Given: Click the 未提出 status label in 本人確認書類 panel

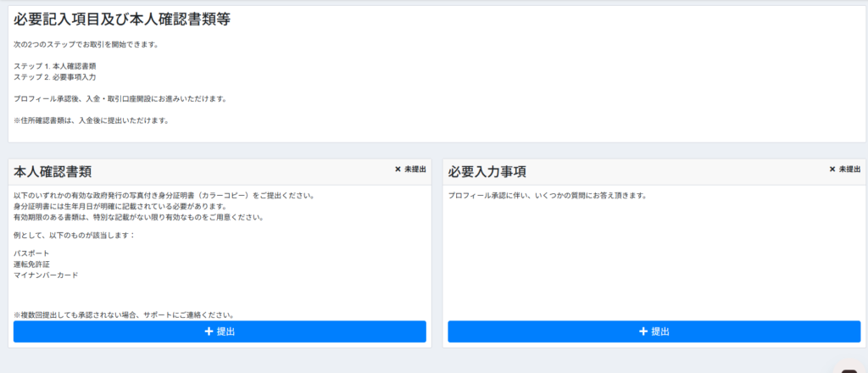Looking at the screenshot, I should (x=415, y=170).
